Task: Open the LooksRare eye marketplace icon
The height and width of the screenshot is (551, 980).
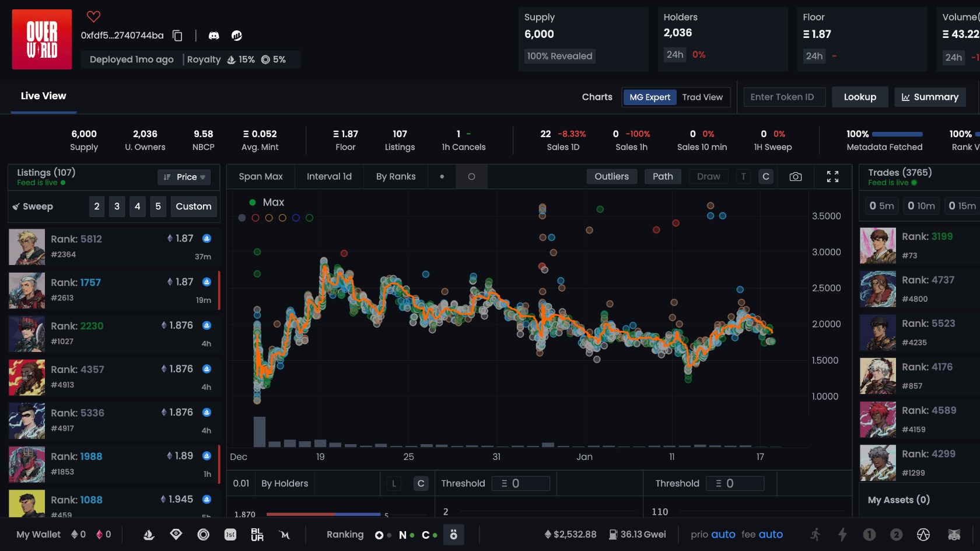Action: [x=176, y=535]
